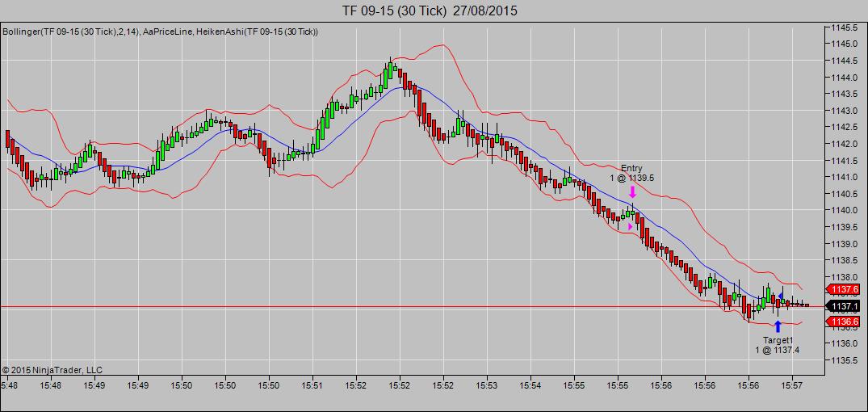Select the red 1136.6 lower band price marker
The width and height of the screenshot is (868, 412).
tap(842, 322)
